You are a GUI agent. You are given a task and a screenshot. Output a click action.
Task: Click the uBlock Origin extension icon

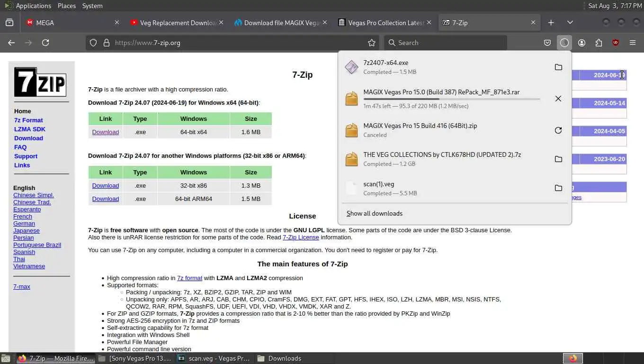(616, 43)
